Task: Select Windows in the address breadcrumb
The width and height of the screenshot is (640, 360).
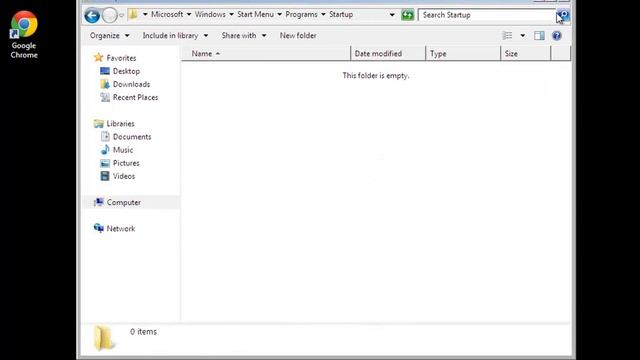Action: (x=210, y=14)
